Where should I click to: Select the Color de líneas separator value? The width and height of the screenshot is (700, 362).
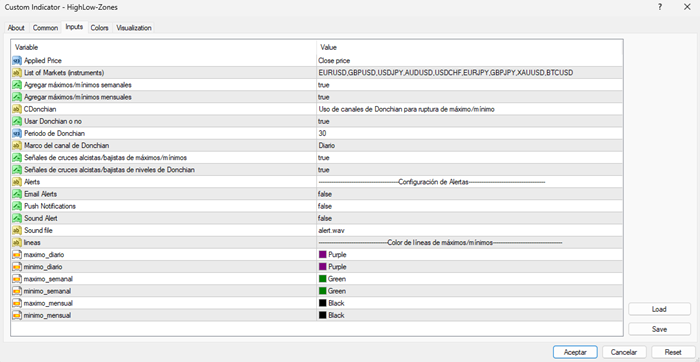click(440, 242)
